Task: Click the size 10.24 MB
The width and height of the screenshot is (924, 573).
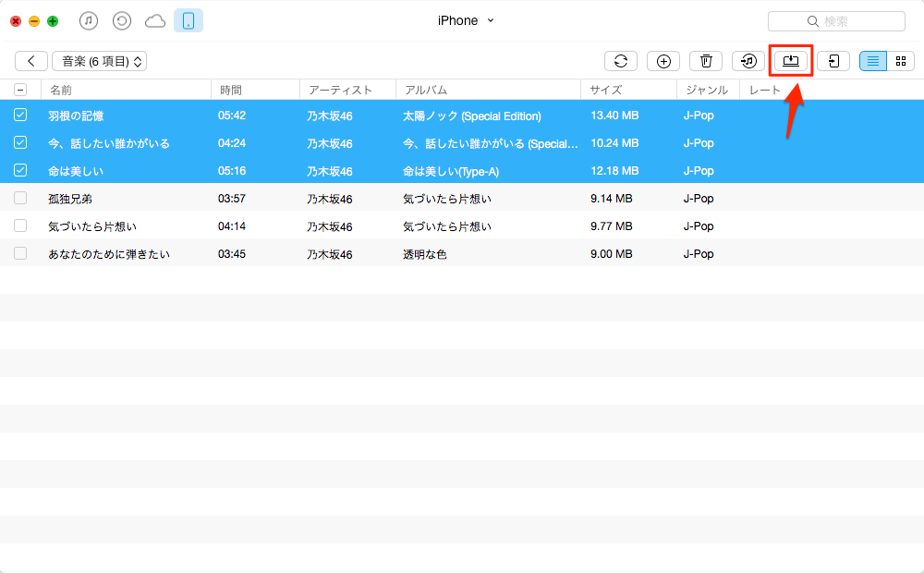Action: point(614,143)
